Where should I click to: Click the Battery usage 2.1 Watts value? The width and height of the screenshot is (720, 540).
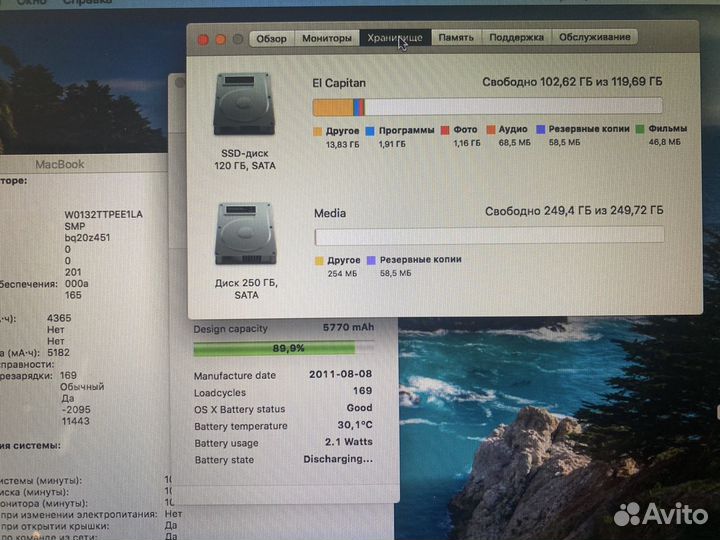349,442
